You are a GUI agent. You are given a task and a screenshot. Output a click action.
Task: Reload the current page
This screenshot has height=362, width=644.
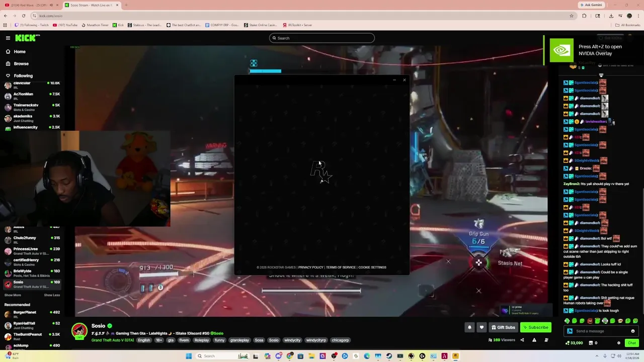click(23, 16)
